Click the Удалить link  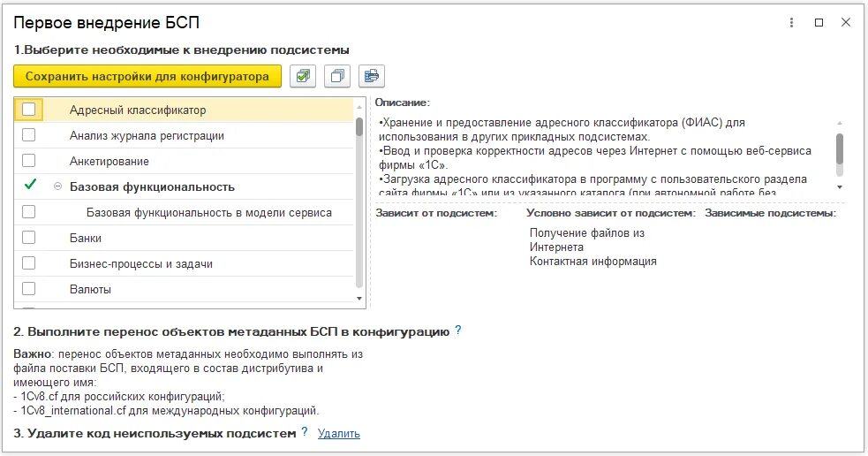[x=338, y=433]
